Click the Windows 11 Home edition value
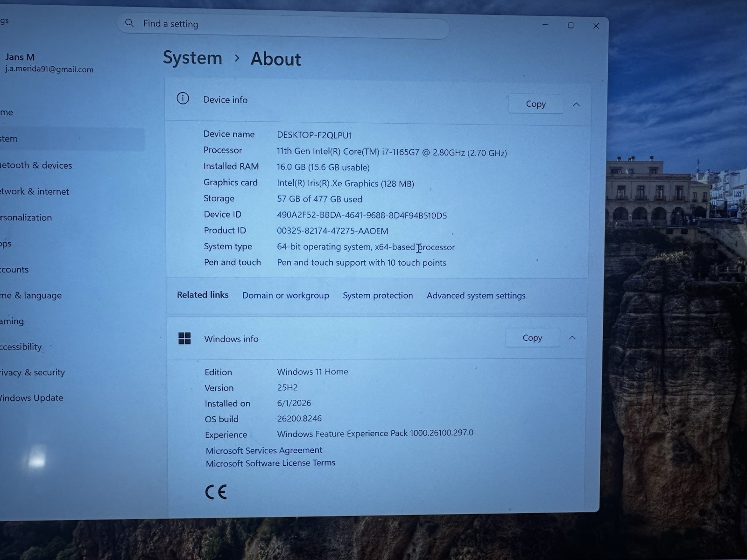The width and height of the screenshot is (747, 560). pos(312,372)
